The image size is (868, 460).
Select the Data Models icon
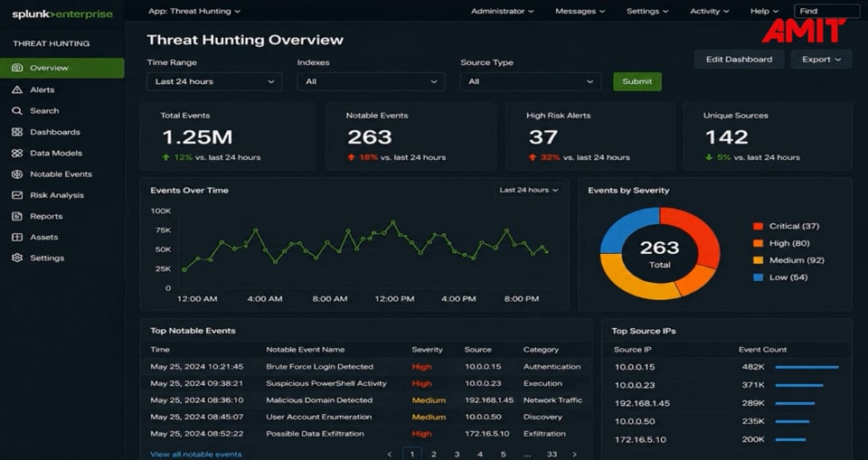(x=17, y=153)
